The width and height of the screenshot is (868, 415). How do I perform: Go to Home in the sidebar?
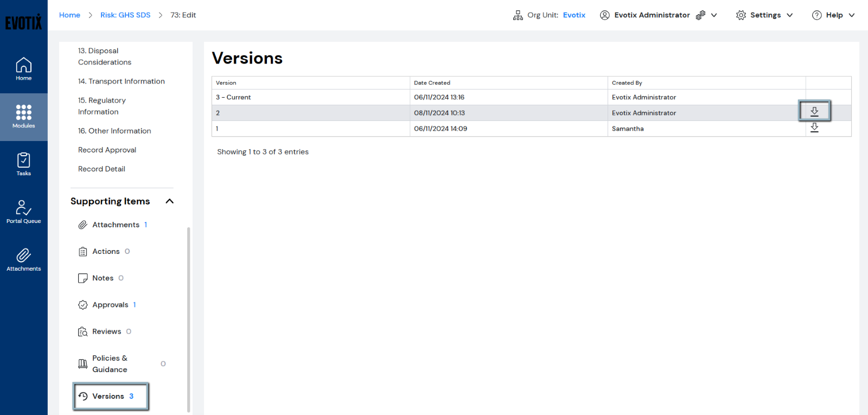click(x=23, y=69)
